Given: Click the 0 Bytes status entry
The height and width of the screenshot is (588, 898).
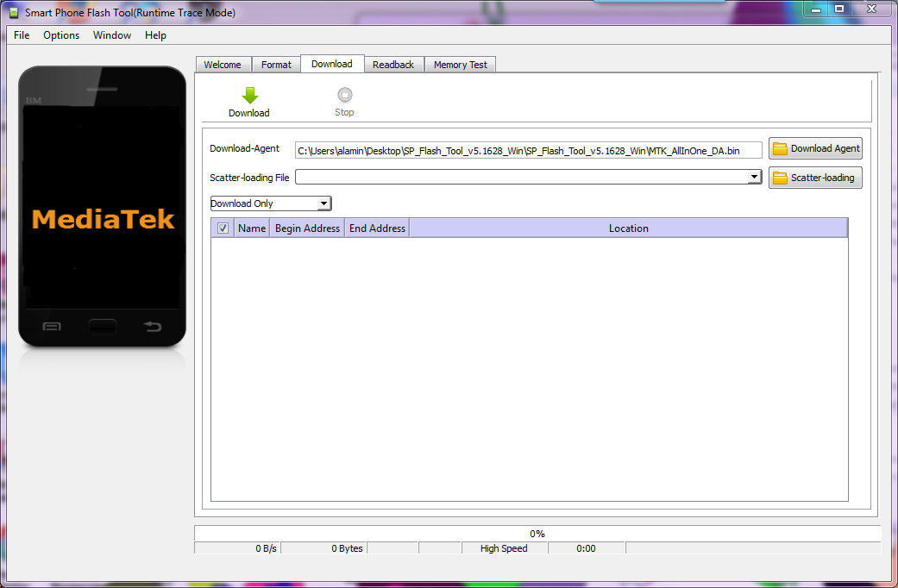Looking at the screenshot, I should (323, 548).
